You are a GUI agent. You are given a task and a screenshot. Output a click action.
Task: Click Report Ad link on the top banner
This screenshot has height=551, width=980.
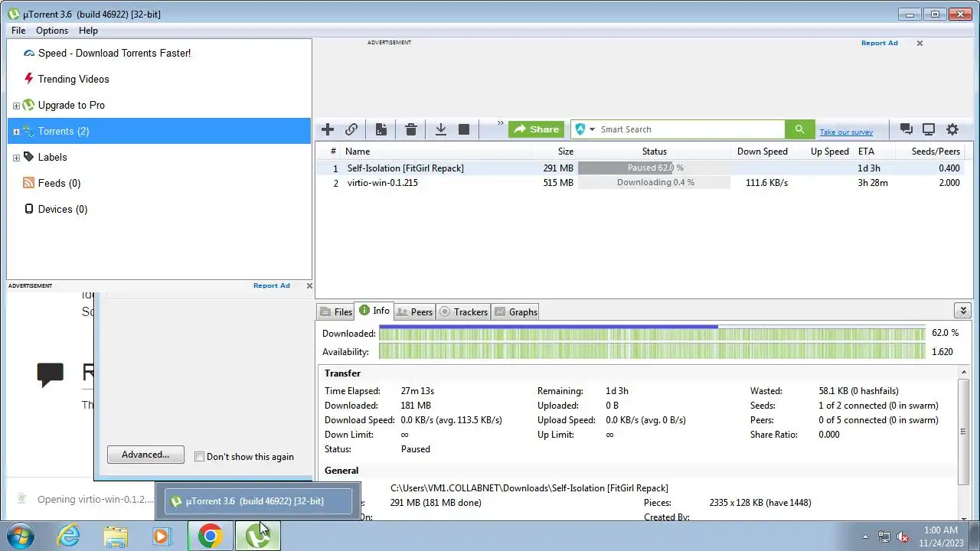879,43
